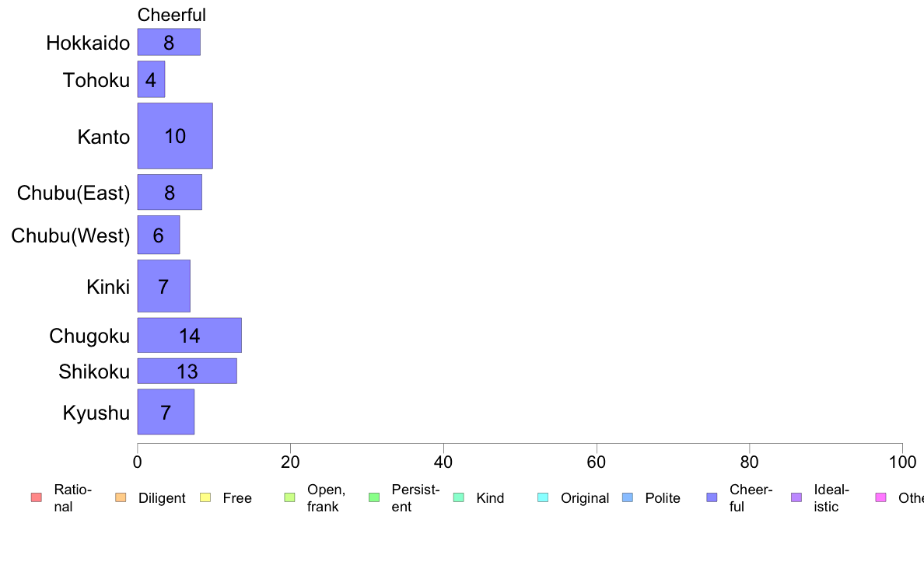
Task: Toggle the Kind legend swatch
Action: pos(458,497)
